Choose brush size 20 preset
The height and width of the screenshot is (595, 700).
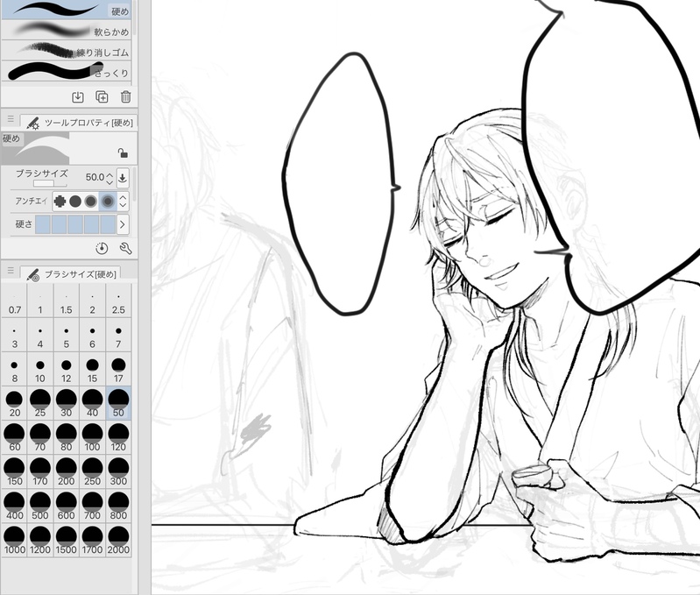14,403
